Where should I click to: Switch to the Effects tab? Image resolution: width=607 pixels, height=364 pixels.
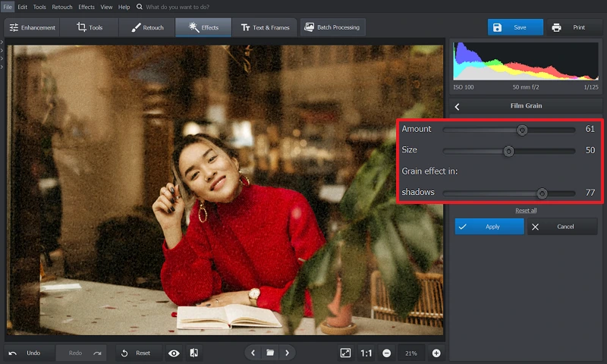coord(203,27)
